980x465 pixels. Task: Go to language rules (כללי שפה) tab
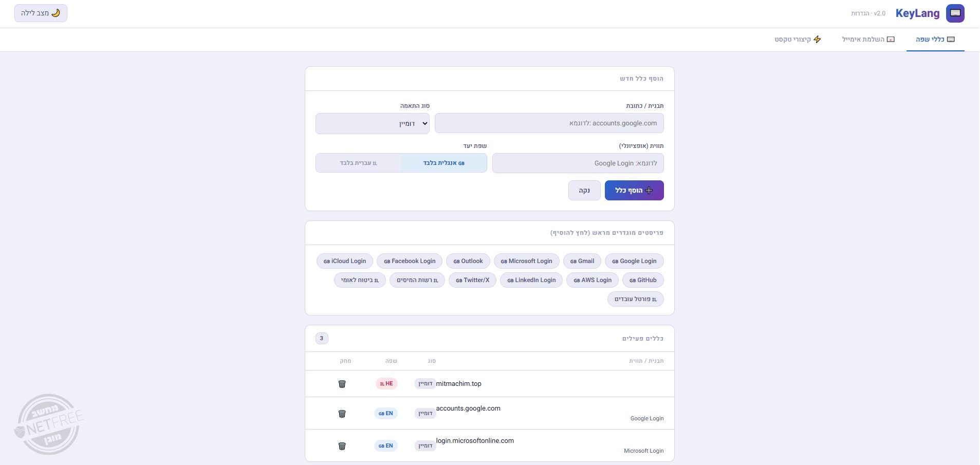(935, 40)
